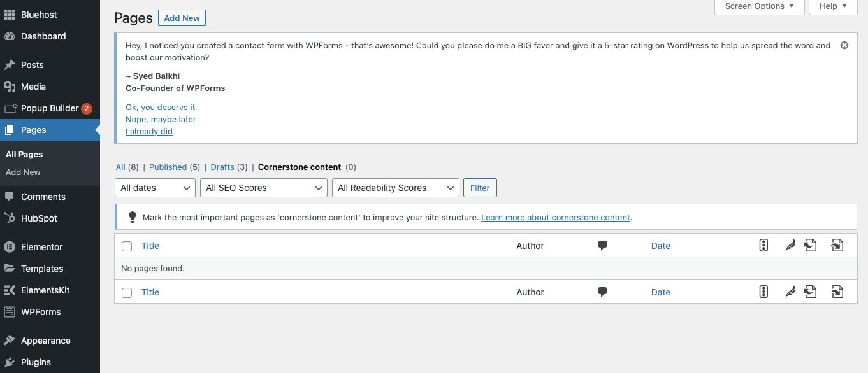Screen dimensions: 868x373
Task: Expand the All SEO Scores dropdown
Action: (263, 188)
